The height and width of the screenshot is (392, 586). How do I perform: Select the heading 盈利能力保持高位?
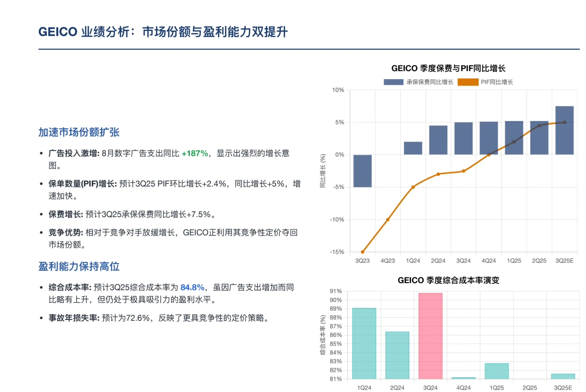pos(79,266)
